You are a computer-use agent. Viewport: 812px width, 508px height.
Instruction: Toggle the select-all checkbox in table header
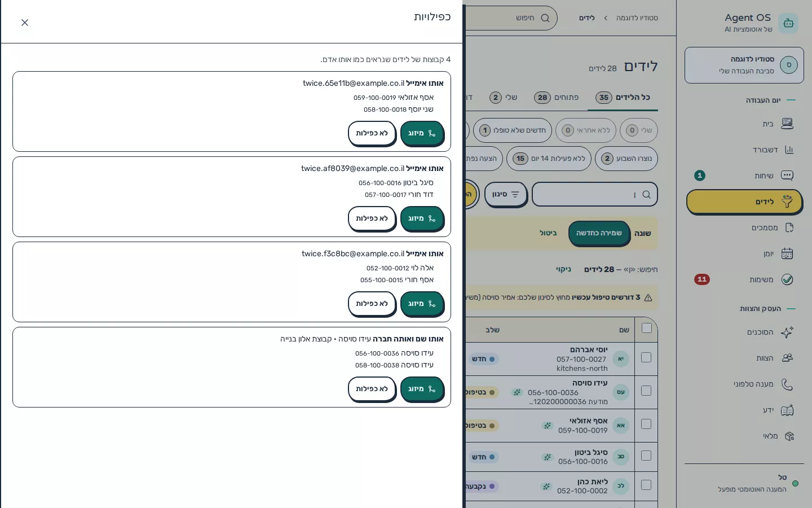click(x=647, y=329)
